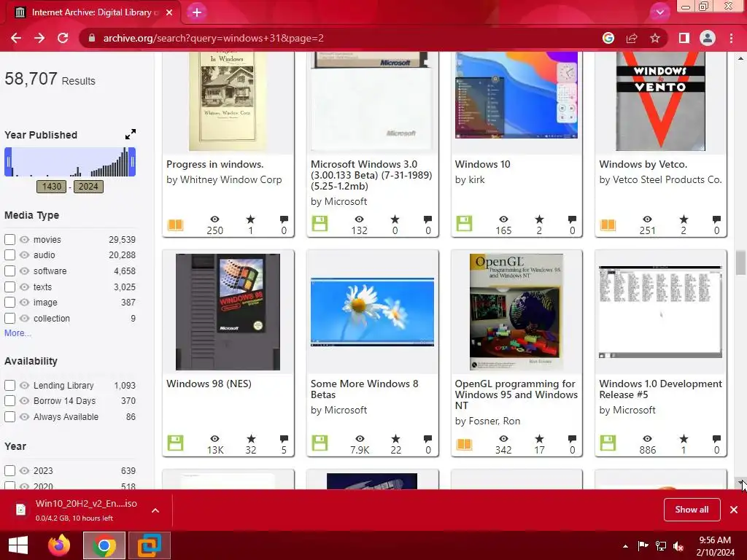Bookmark this page with the star
747x560 pixels.
pos(655,38)
